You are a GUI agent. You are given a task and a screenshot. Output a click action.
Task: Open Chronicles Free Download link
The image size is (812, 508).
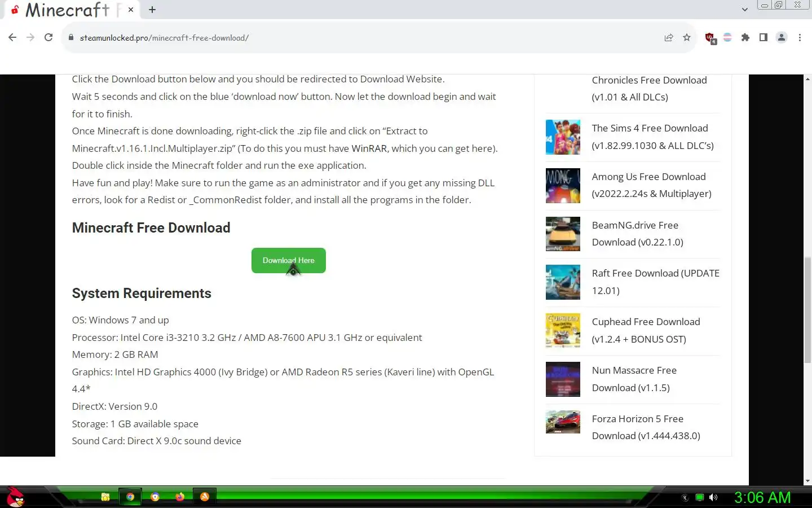[x=650, y=89]
